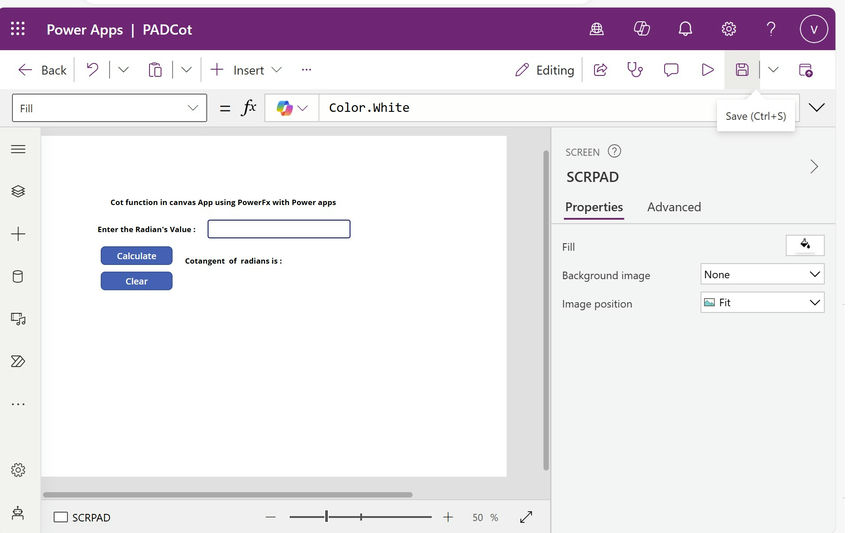Screen dimensions: 850x533
Task: Switch to the Advanced tab
Action: [674, 207]
